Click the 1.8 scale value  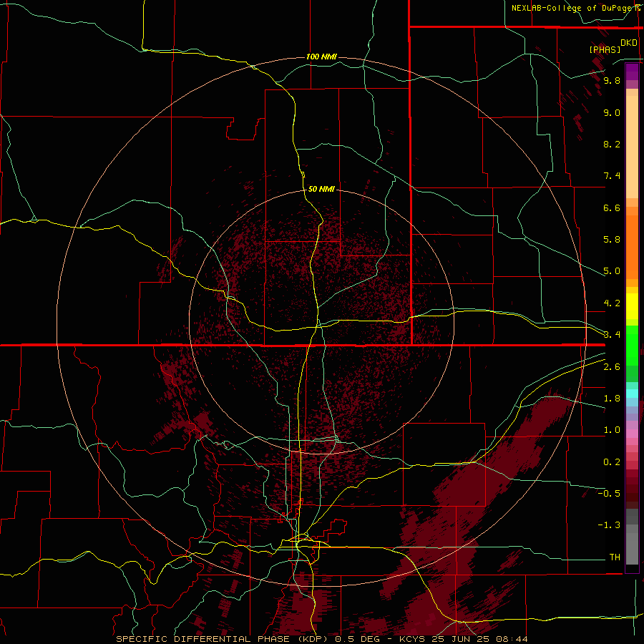tap(612, 399)
